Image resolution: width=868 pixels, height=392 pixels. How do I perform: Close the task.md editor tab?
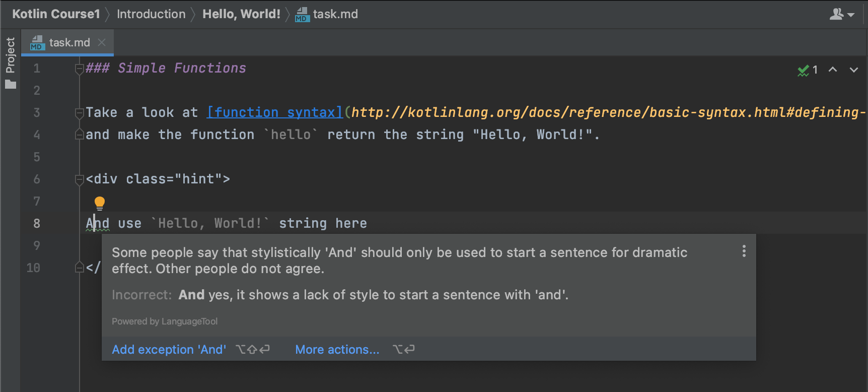[x=102, y=42]
